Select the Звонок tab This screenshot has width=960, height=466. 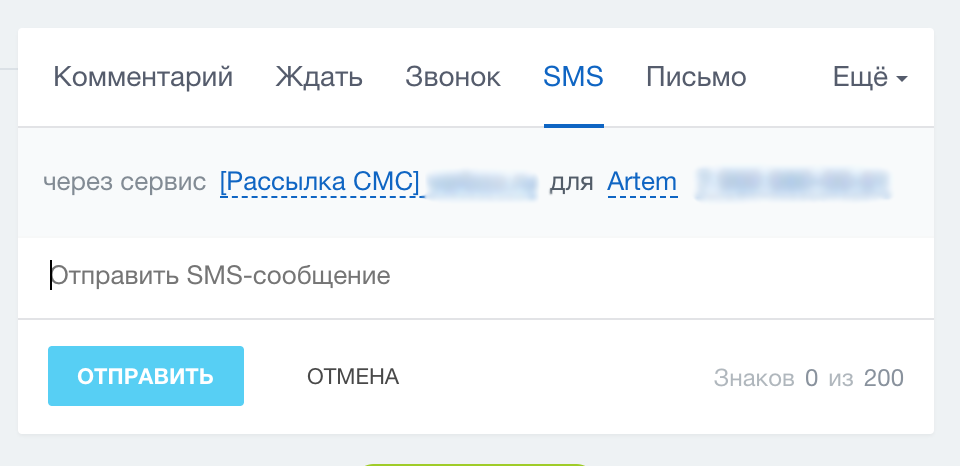(x=453, y=77)
